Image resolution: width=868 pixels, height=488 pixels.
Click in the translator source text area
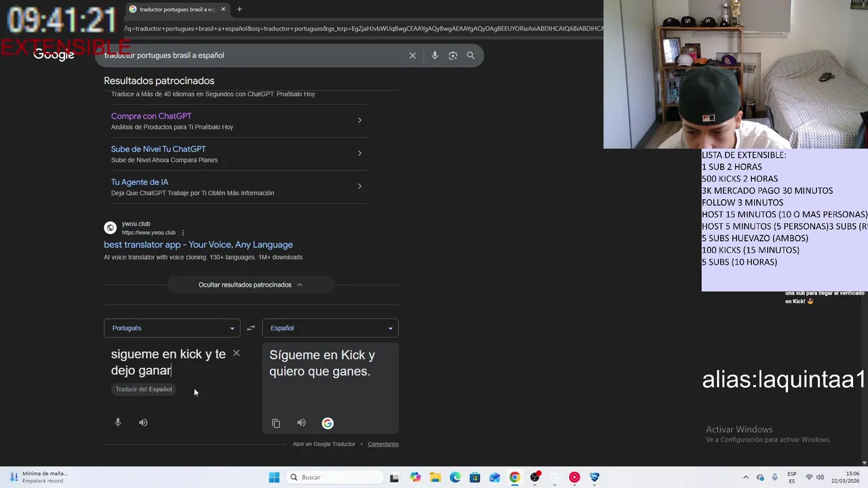(x=168, y=363)
